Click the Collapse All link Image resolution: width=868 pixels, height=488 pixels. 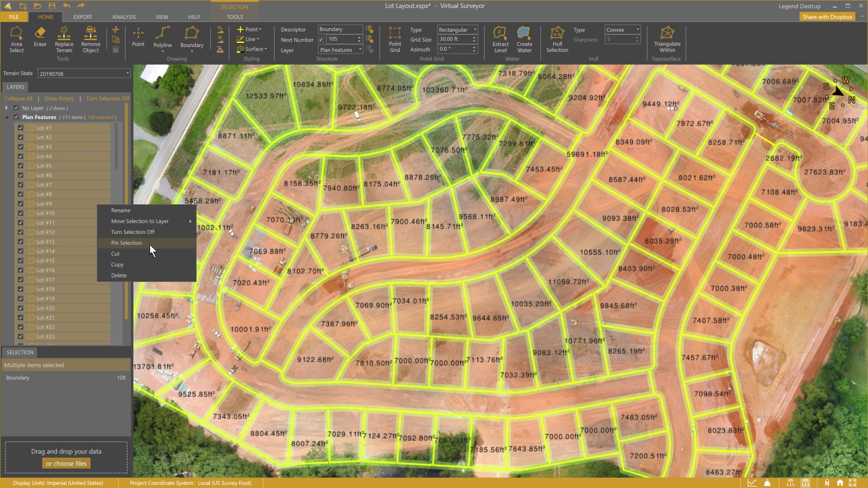point(19,99)
